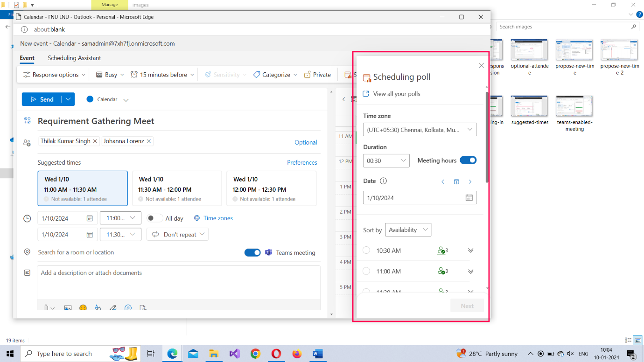Mark event as Private

pyautogui.click(x=317, y=75)
